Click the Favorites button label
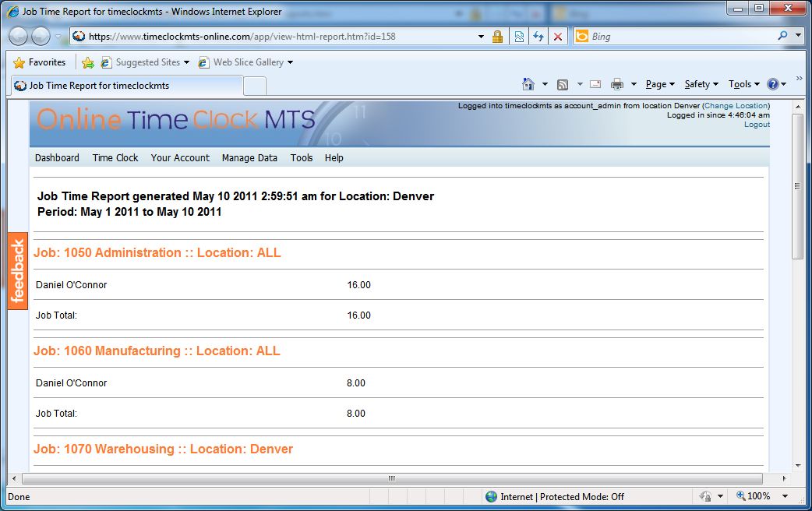The width and height of the screenshot is (812, 511). pyautogui.click(x=47, y=62)
